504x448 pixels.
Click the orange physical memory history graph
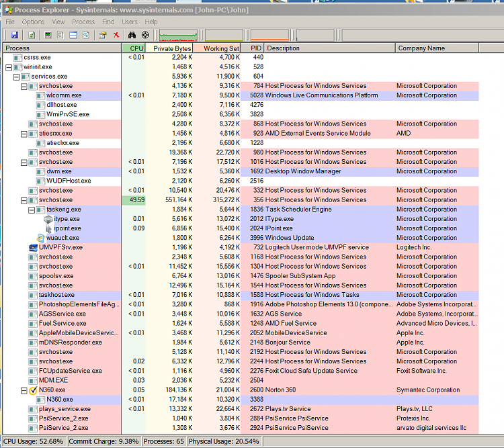[269, 35]
